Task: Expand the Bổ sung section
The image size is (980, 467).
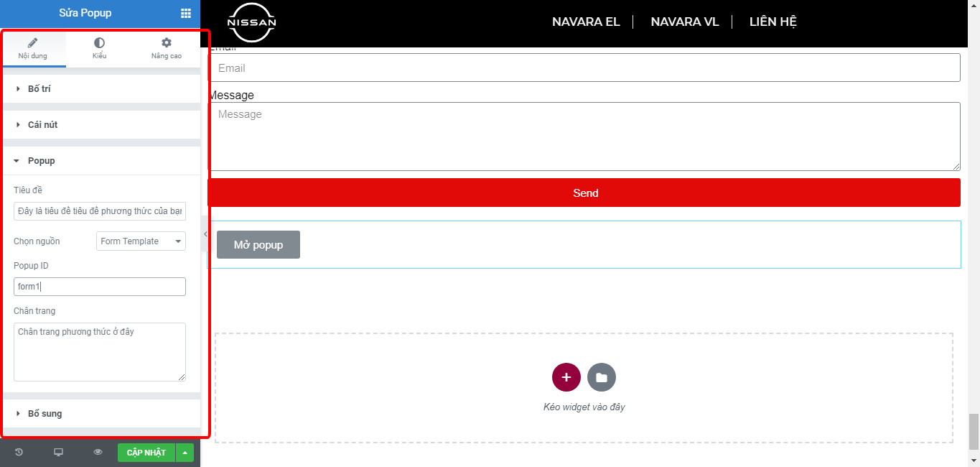Action: [45, 414]
